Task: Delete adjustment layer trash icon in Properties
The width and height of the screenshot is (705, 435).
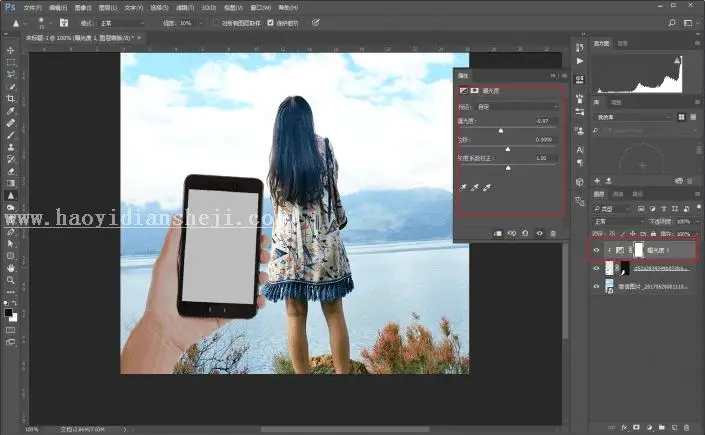Action: pos(553,233)
